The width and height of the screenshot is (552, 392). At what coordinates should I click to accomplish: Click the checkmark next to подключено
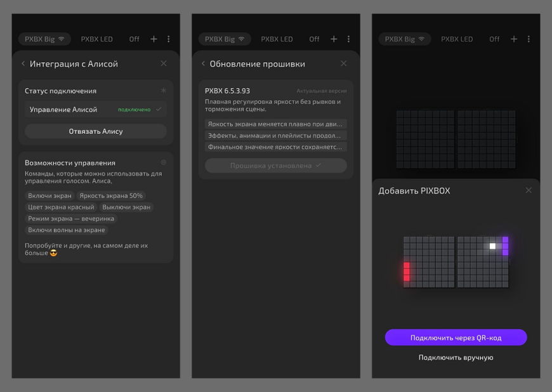[159, 109]
